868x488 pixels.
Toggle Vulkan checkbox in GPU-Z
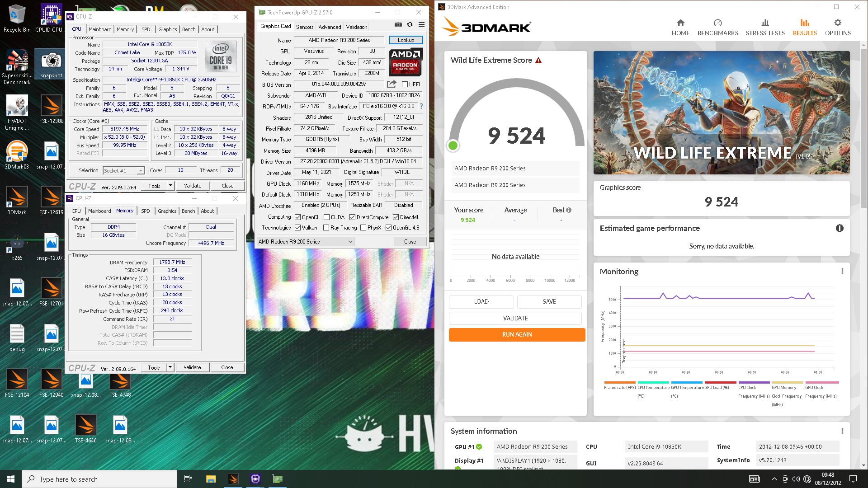point(297,228)
